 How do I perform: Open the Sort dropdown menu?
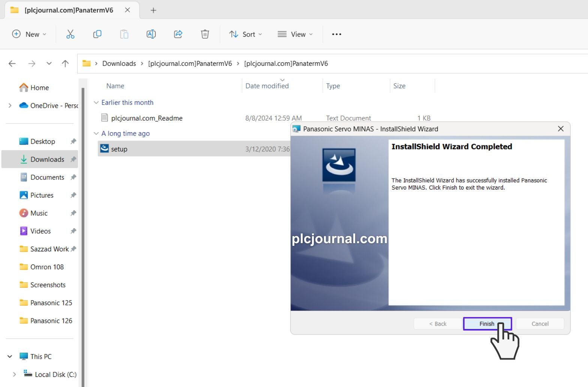pyautogui.click(x=246, y=34)
